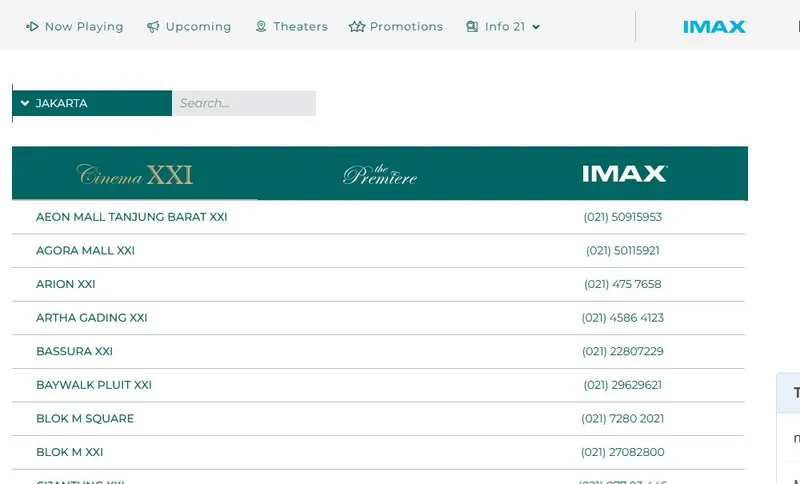The image size is (800, 484).
Task: Open ARTHA GADING XXI theater
Action: coord(92,318)
